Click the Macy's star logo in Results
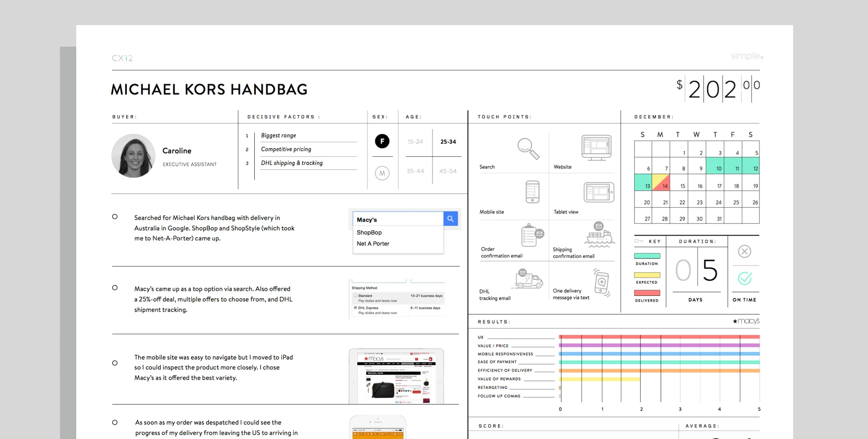This screenshot has width=868, height=439. pyautogui.click(x=746, y=321)
